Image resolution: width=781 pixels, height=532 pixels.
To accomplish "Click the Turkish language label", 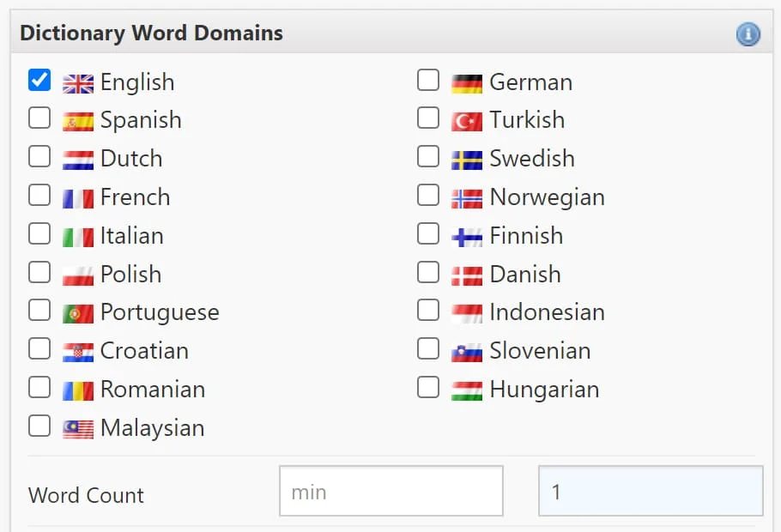I will (x=528, y=120).
